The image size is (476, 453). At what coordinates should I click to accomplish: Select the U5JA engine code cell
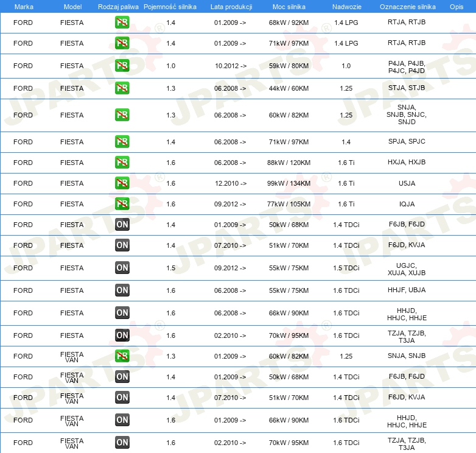(407, 183)
